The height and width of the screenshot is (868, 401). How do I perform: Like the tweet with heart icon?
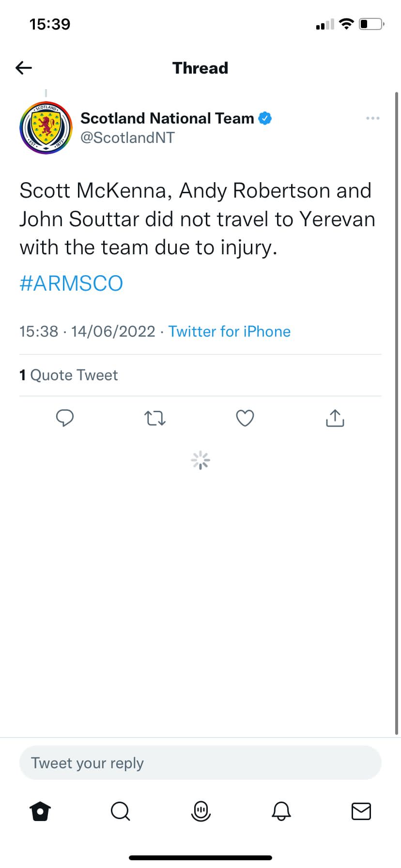pos(245,418)
